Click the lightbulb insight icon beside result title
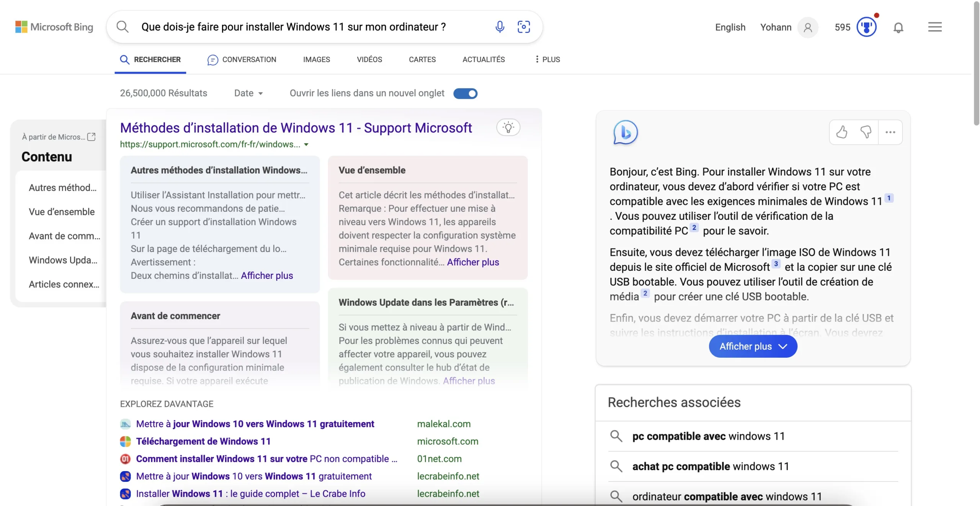 tap(508, 128)
